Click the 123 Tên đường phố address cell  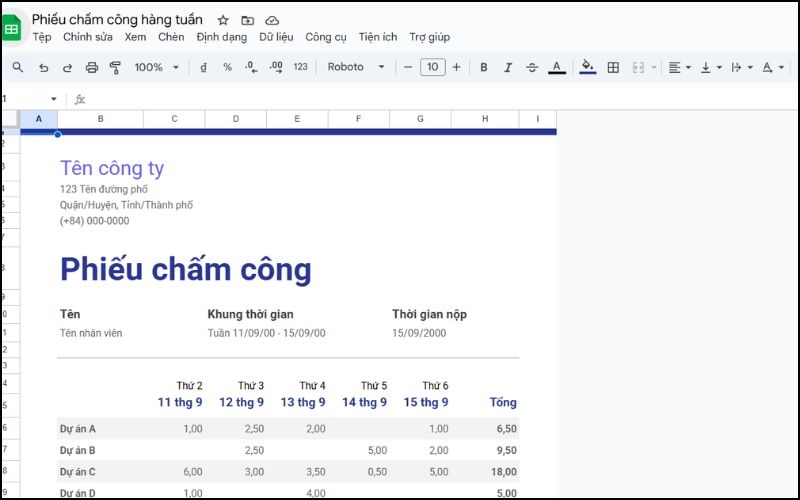click(104, 189)
